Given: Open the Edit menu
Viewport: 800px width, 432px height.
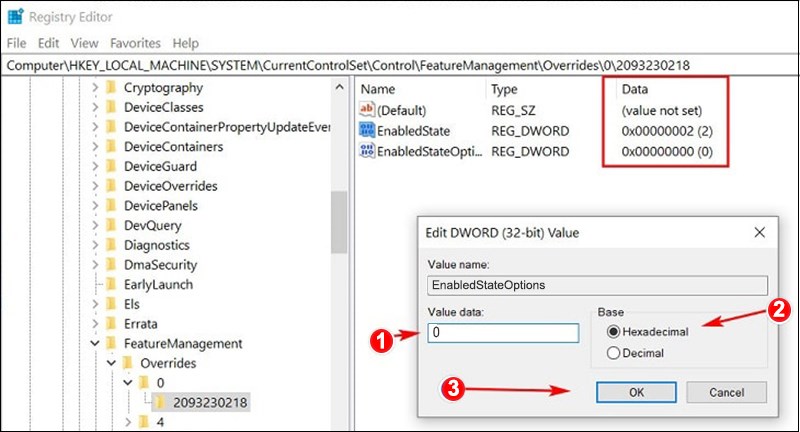Looking at the screenshot, I should point(48,43).
